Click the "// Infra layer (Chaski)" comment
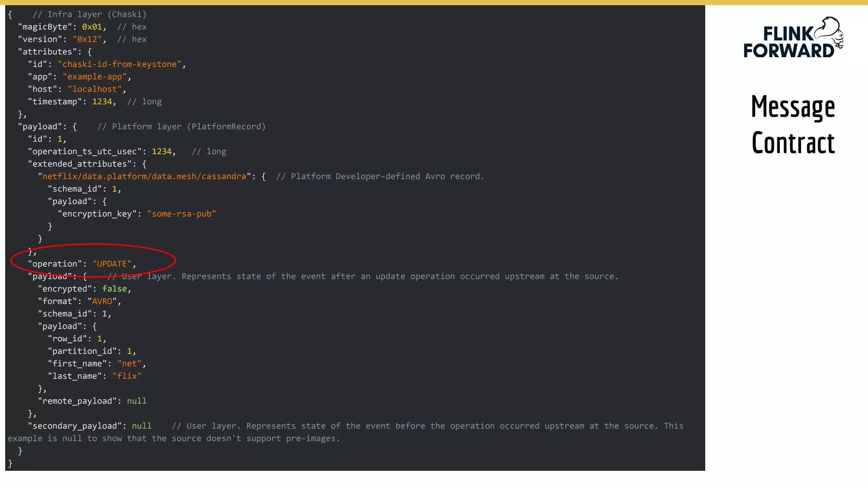Viewport: 868px width, 488px height. click(x=89, y=14)
